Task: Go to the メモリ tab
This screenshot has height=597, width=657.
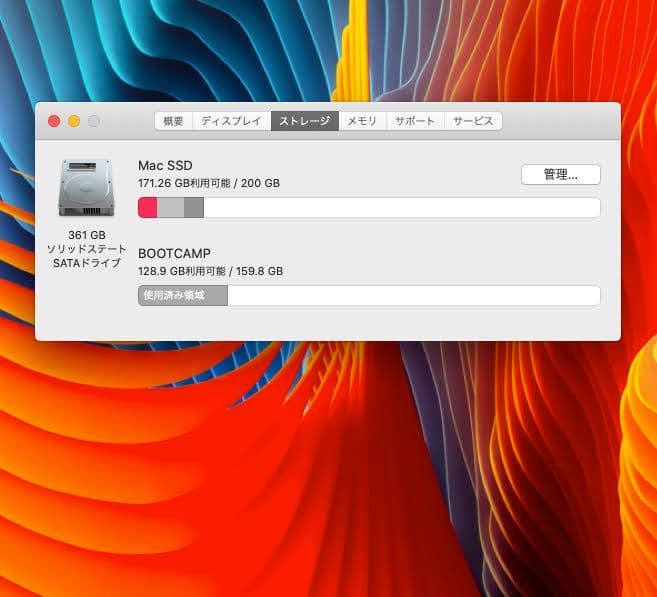Action: click(362, 121)
